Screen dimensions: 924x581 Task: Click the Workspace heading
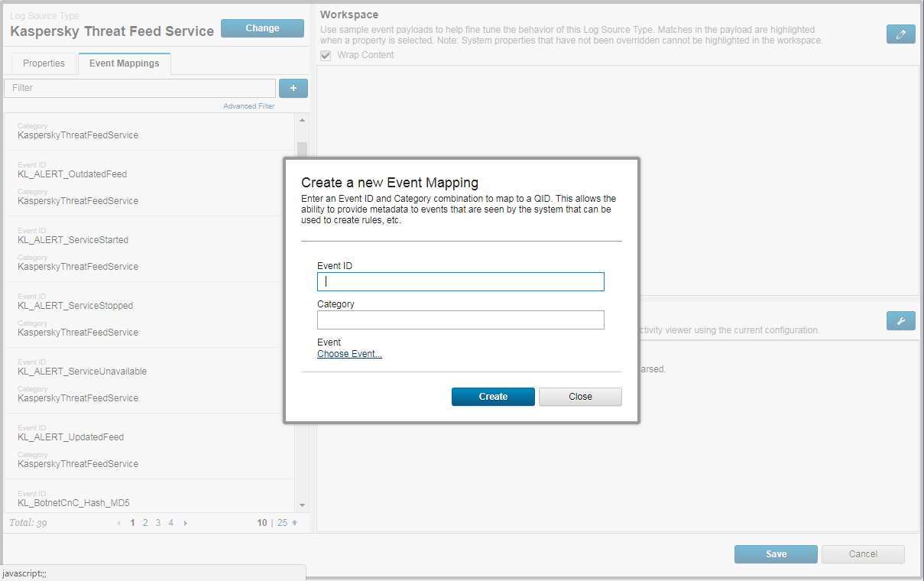click(x=349, y=15)
